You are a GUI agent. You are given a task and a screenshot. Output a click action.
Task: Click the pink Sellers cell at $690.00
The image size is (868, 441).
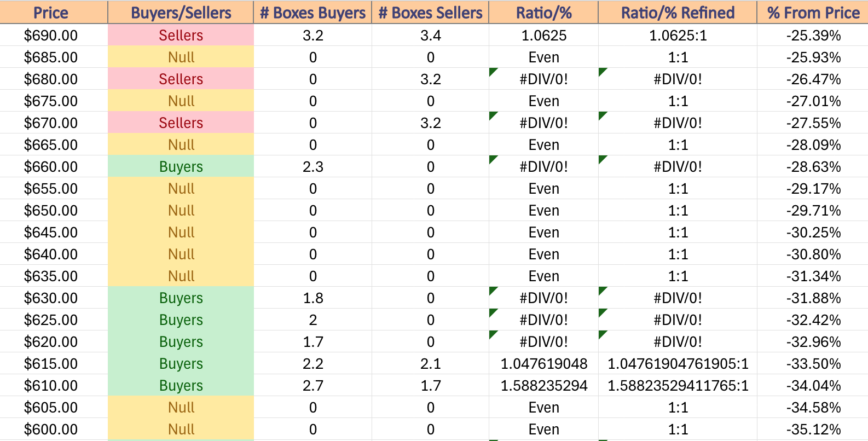[x=181, y=35]
